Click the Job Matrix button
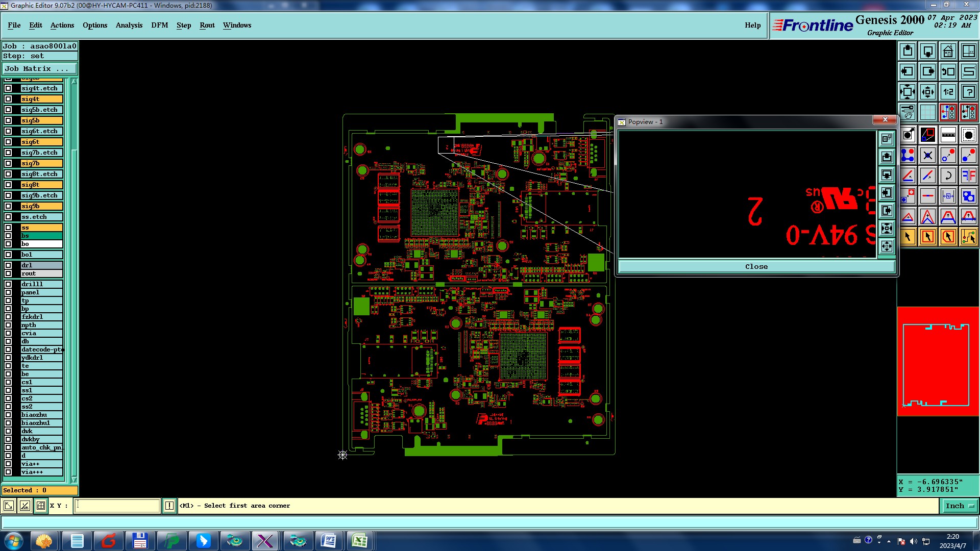The height and width of the screenshot is (551, 980). tap(39, 68)
